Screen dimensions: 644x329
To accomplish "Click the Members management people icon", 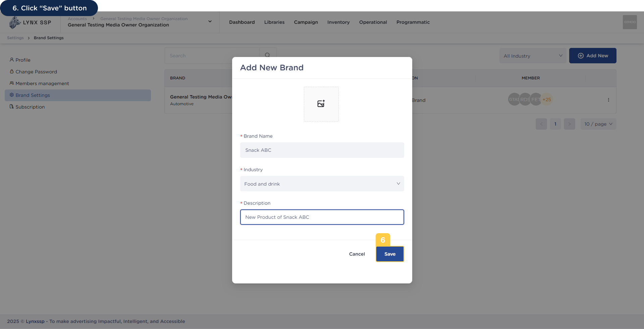I will coord(12,83).
